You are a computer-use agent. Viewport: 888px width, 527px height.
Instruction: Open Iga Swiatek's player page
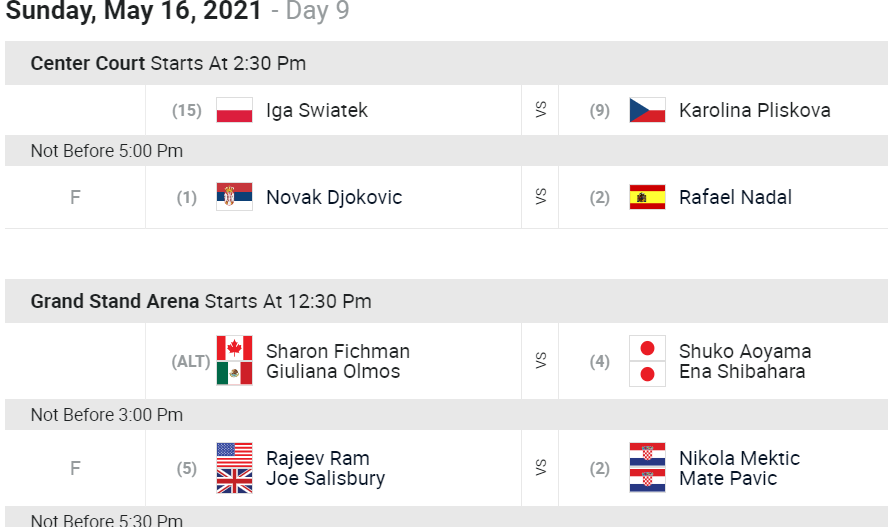317,110
